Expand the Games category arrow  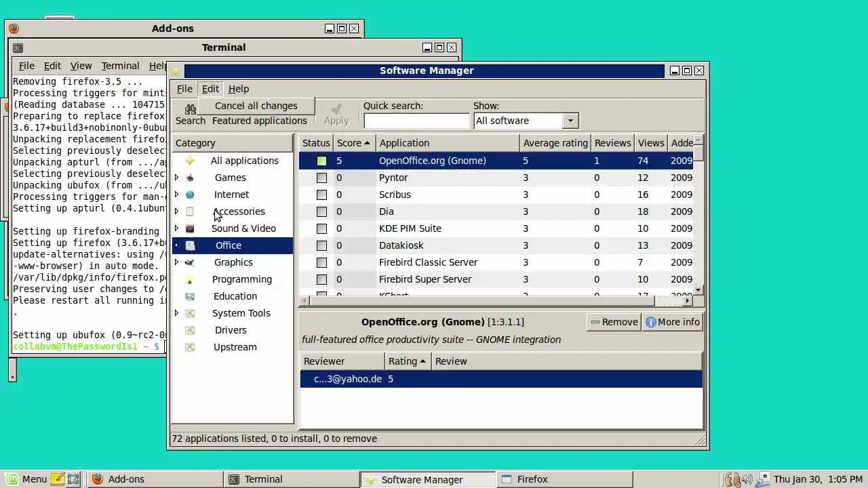coord(177,178)
